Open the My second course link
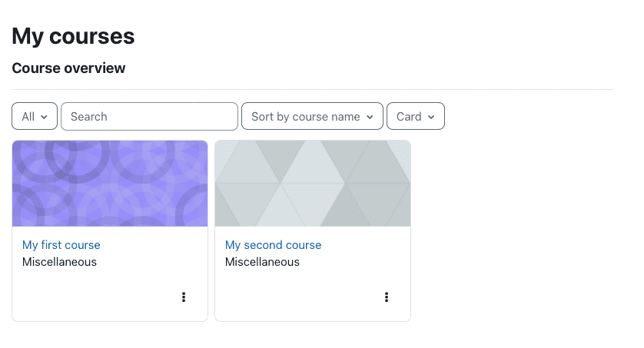 (x=273, y=245)
